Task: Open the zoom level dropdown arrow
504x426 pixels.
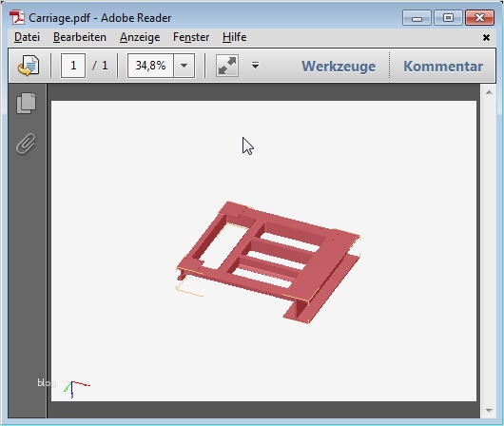Action: point(184,66)
